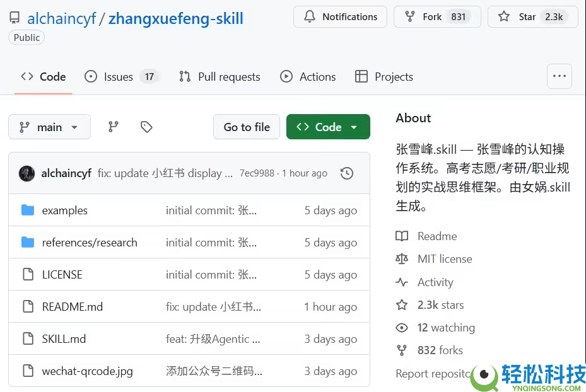The height and width of the screenshot is (392, 586).
Task: Open the MIT license link
Action: pos(445,259)
